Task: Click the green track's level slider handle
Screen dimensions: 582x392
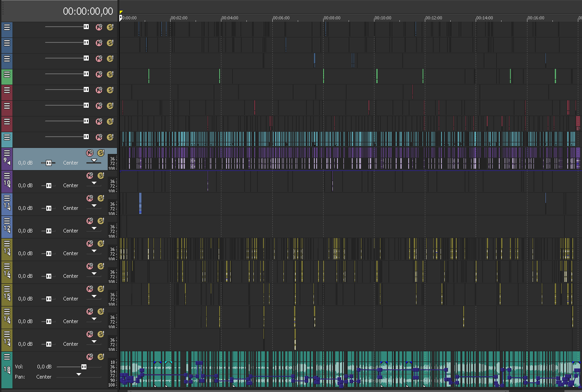Action: coord(86,74)
